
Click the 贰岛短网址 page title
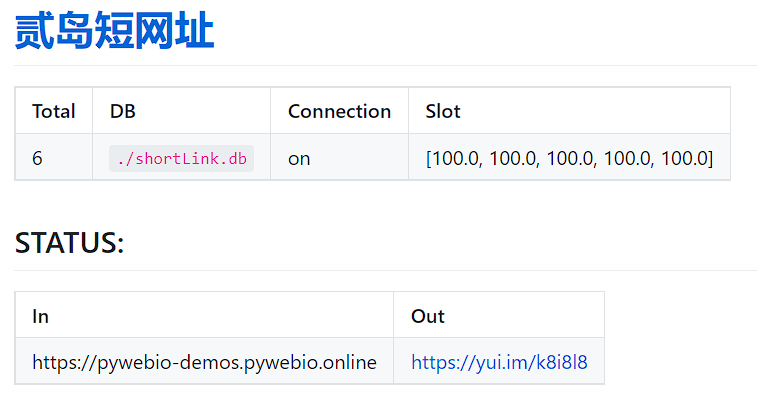[115, 32]
